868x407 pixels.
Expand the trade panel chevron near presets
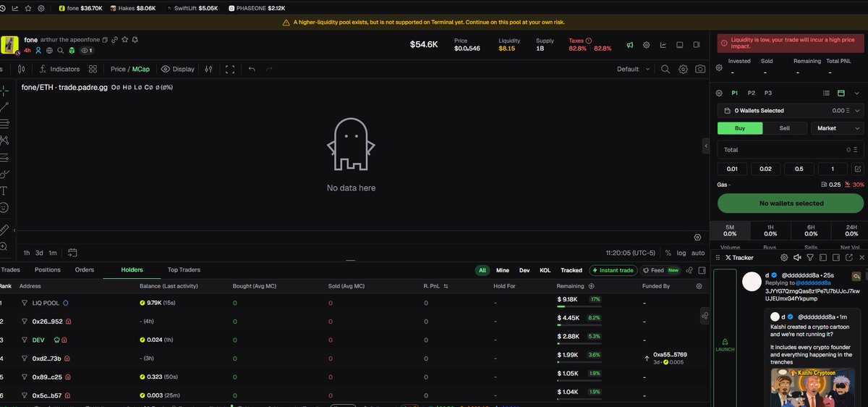[x=857, y=93]
